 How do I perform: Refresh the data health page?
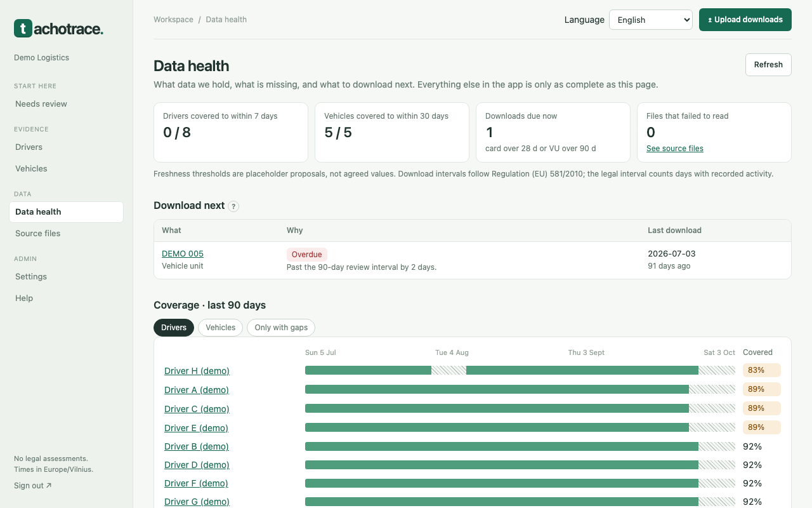click(768, 65)
